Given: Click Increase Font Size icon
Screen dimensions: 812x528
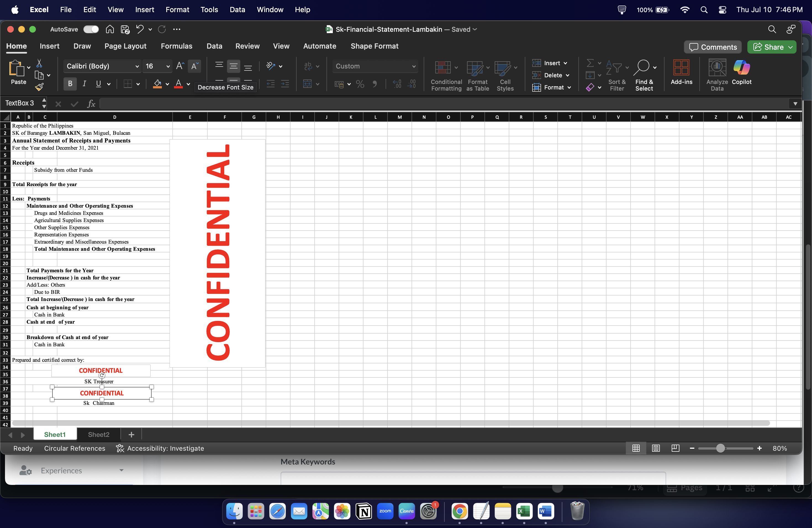Looking at the screenshot, I should [x=180, y=66].
